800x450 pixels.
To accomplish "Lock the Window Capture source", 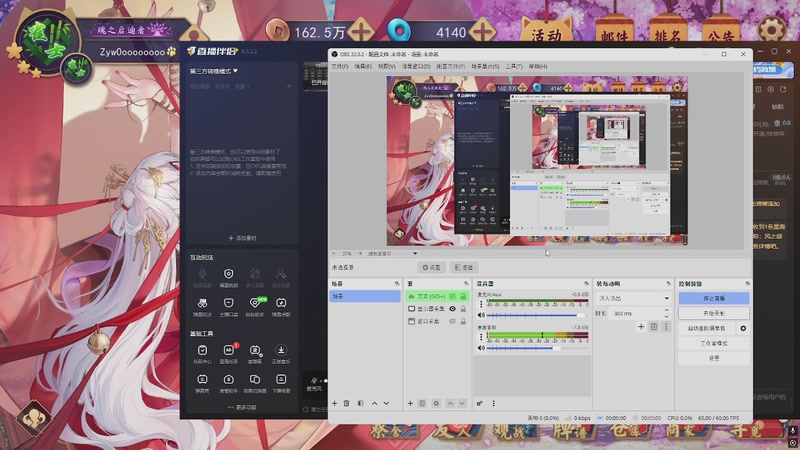I will tap(463, 321).
